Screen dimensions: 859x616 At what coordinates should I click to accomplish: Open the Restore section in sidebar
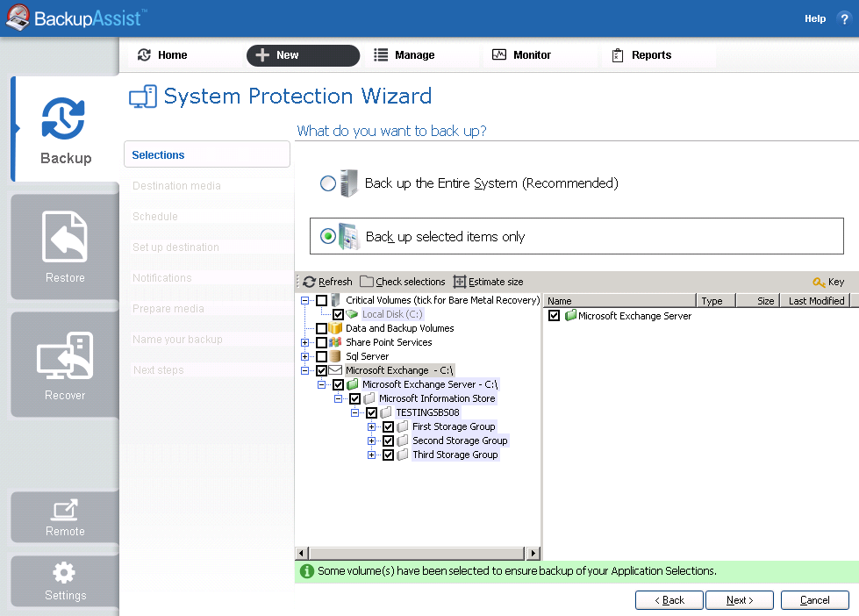point(65,247)
